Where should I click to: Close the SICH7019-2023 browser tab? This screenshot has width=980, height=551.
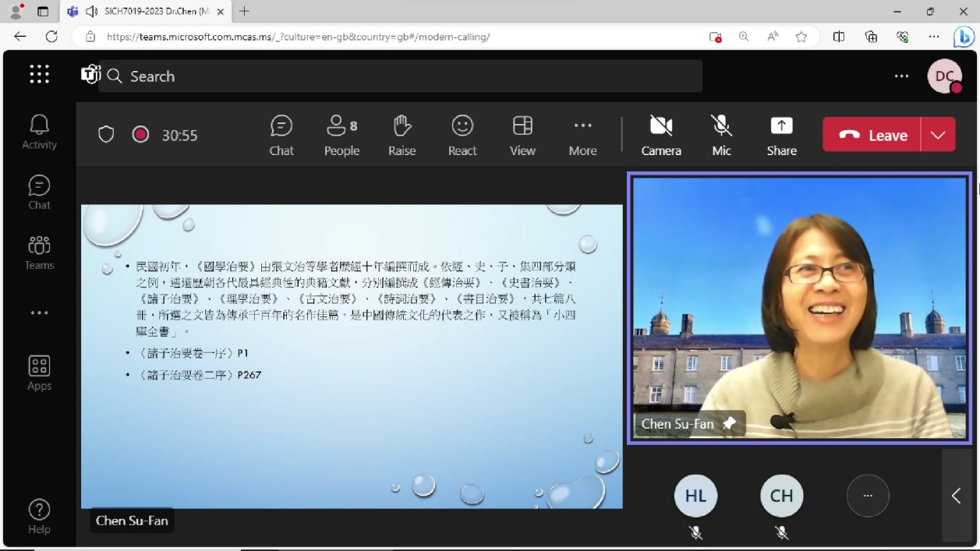click(221, 12)
